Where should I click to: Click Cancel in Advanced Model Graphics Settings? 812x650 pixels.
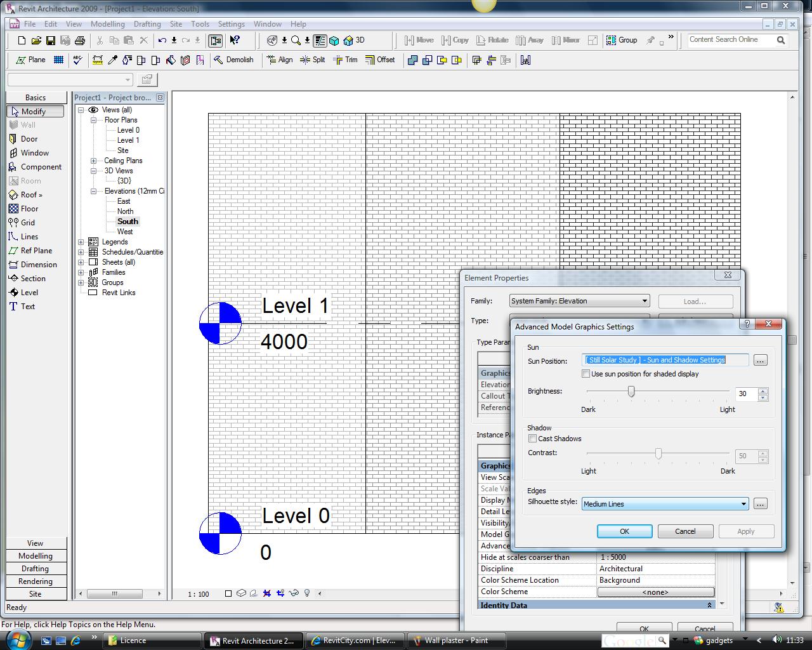pos(685,531)
